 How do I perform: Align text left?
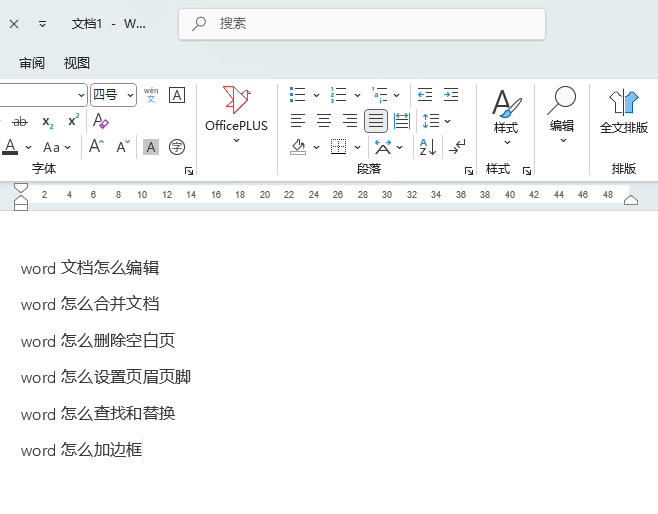298,121
